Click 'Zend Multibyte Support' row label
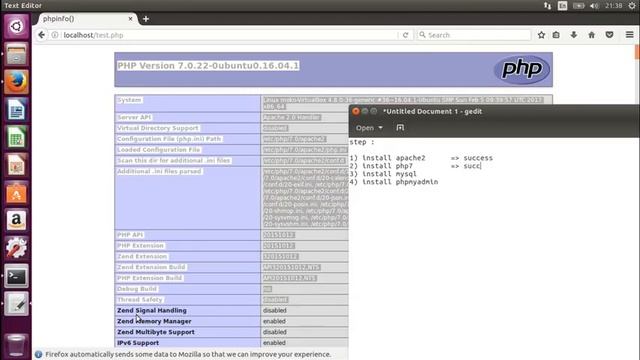 [156, 332]
